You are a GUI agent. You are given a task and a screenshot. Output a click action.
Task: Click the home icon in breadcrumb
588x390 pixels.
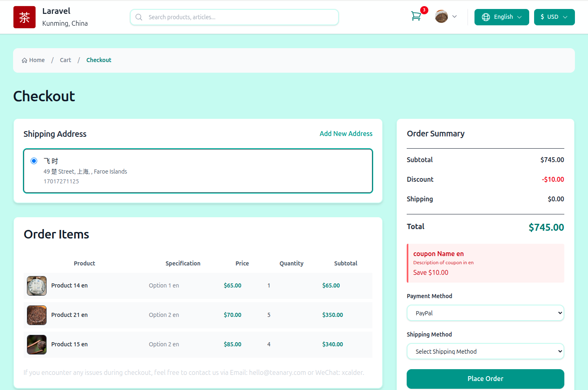click(24, 60)
